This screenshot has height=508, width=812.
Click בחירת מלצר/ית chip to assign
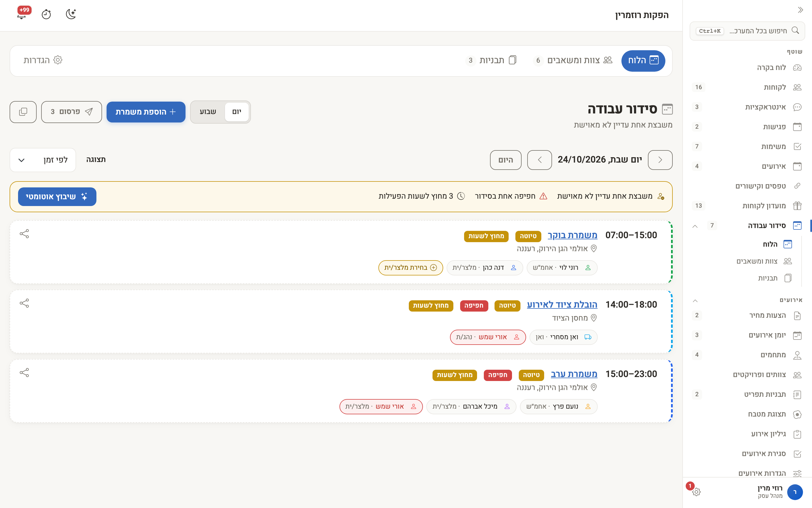pos(411,268)
